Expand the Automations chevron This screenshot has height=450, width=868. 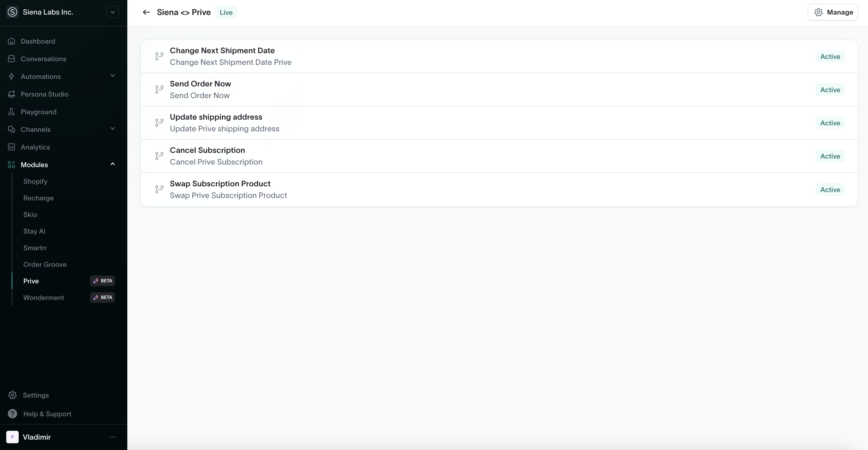[112, 76]
